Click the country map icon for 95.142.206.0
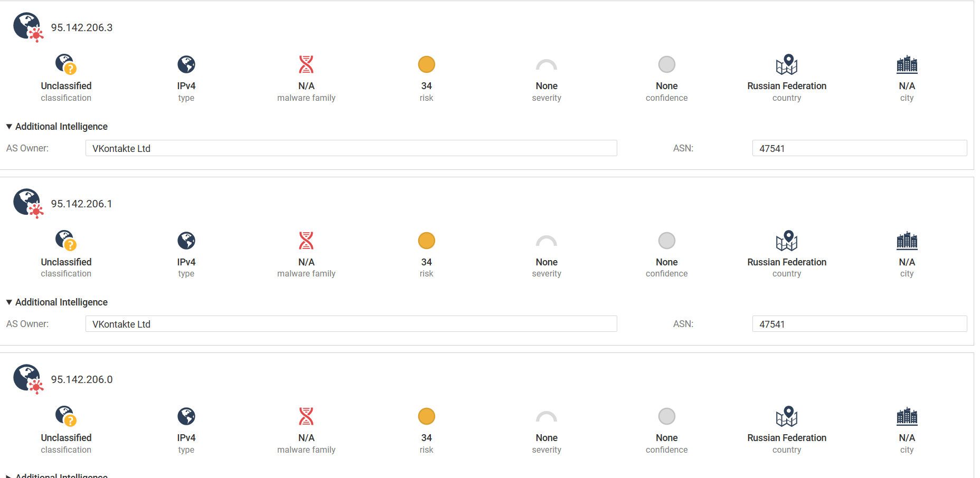The height and width of the screenshot is (478, 980). [787, 416]
